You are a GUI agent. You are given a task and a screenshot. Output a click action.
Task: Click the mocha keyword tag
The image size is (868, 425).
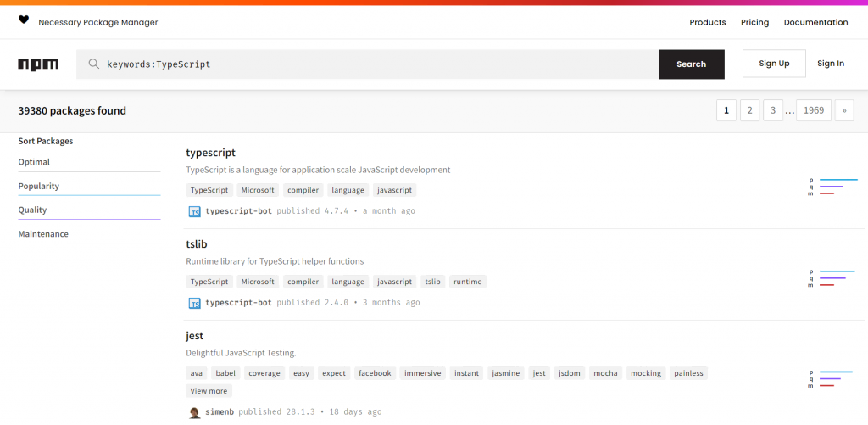(605, 373)
